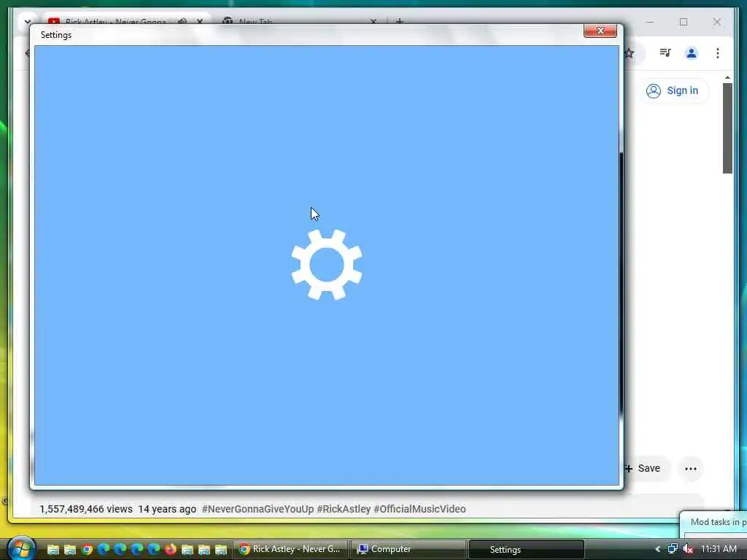The width and height of the screenshot is (747, 560).
Task: Click the Settings taskbar button
Action: (527, 550)
